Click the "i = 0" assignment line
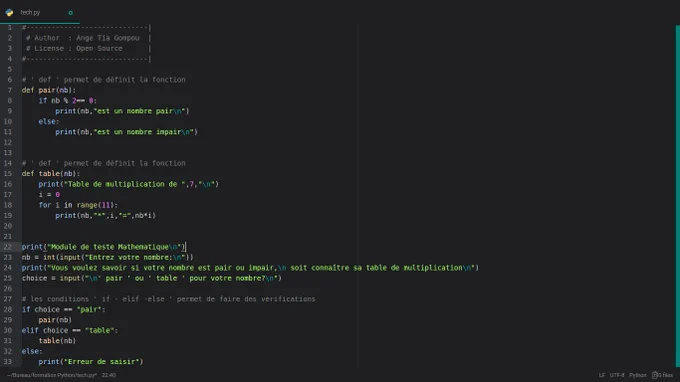The height and width of the screenshot is (382, 680). pyautogui.click(x=49, y=194)
